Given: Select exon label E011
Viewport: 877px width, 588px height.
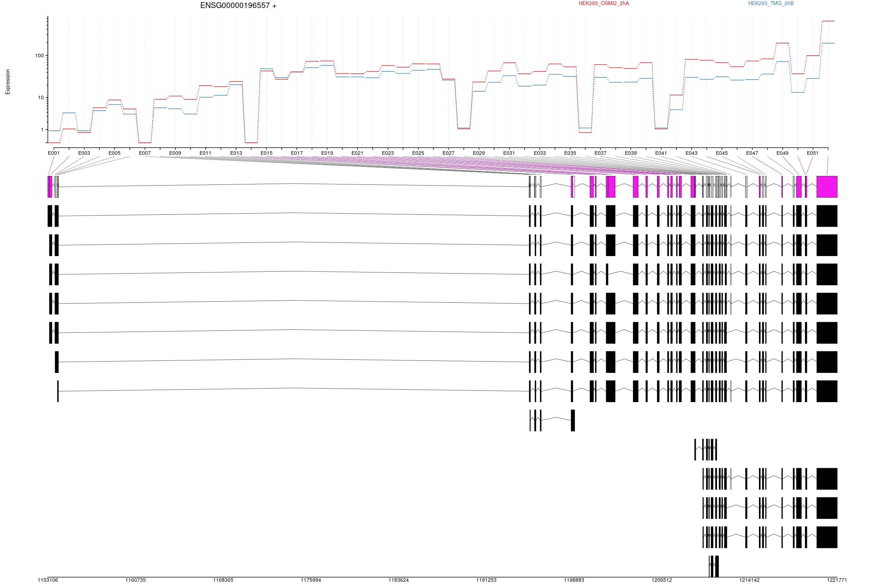Looking at the screenshot, I should (206, 153).
